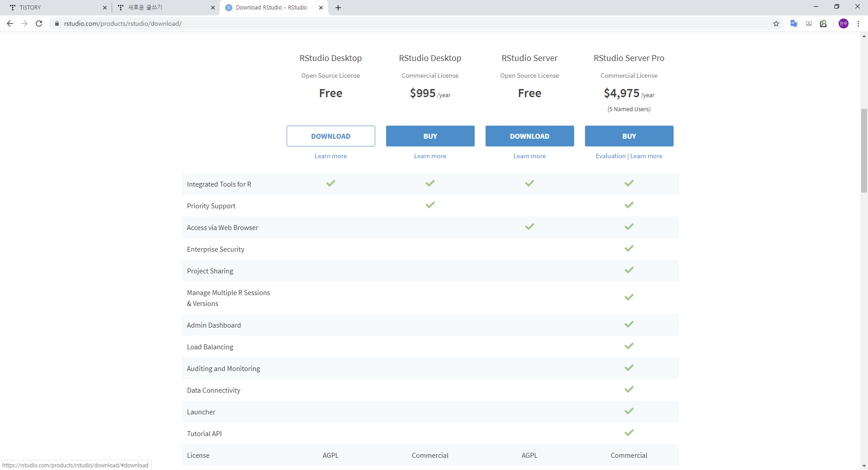The width and height of the screenshot is (868, 470).
Task: Open Evaluation link for Server Pro
Action: pos(611,156)
